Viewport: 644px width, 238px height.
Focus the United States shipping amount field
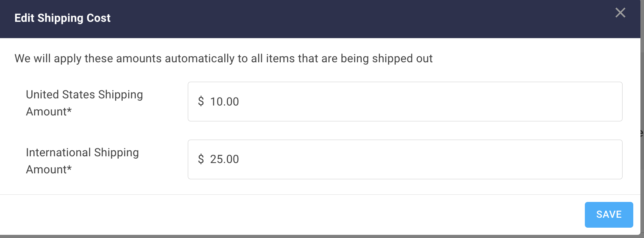405,102
